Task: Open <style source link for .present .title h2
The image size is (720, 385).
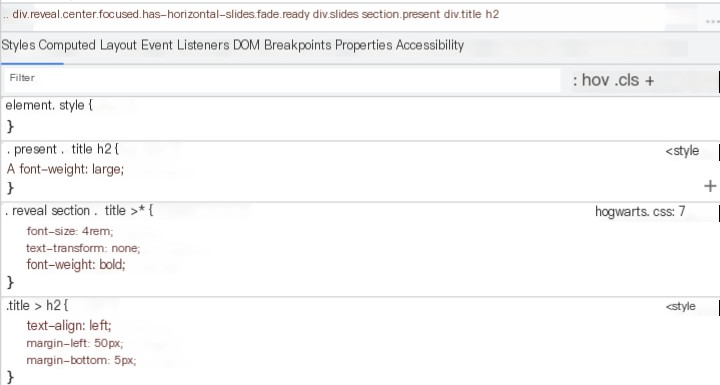Action: pos(682,151)
